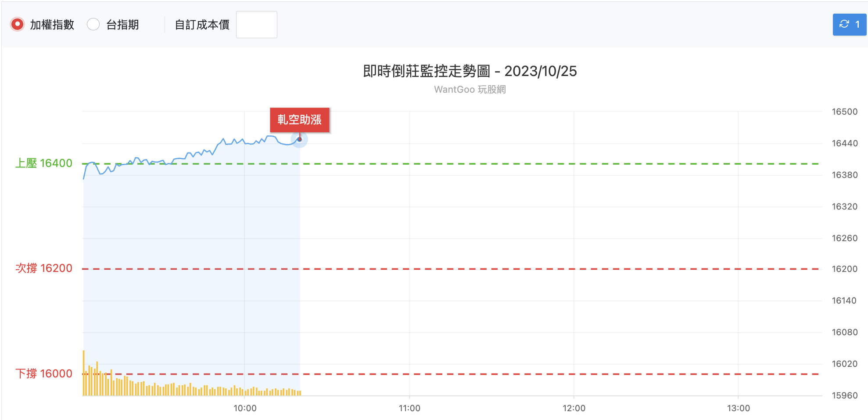The image size is (868, 420).
Task: Click the 下撐 16000 support label
Action: tap(43, 373)
